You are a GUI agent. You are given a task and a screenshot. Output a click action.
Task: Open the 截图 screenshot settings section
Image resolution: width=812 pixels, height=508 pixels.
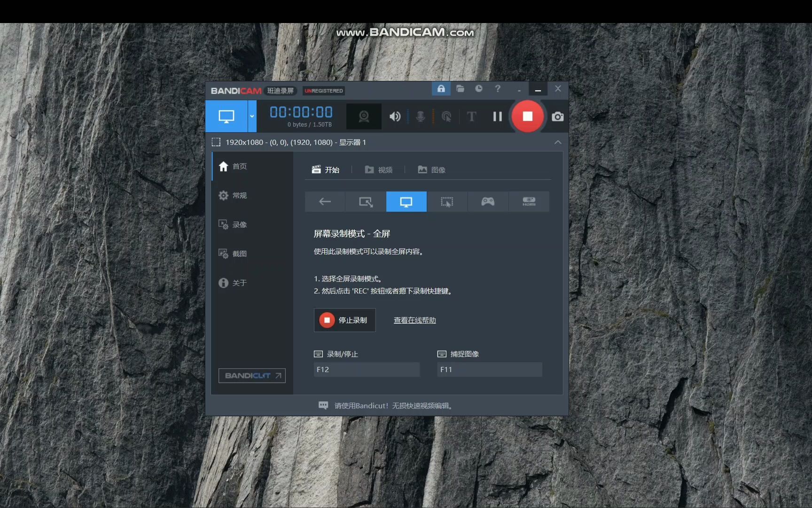click(x=252, y=254)
